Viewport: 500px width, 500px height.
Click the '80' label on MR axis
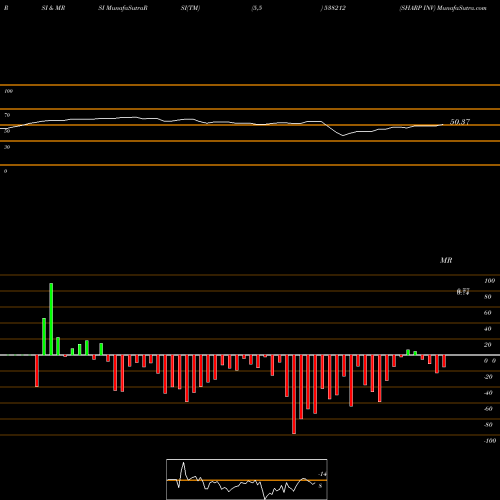click(x=488, y=297)
